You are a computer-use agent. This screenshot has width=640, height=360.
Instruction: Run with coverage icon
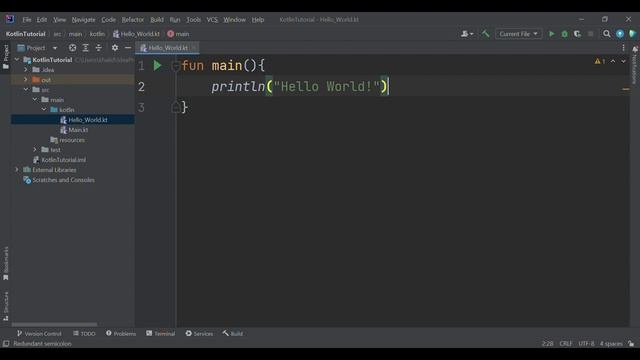577,34
